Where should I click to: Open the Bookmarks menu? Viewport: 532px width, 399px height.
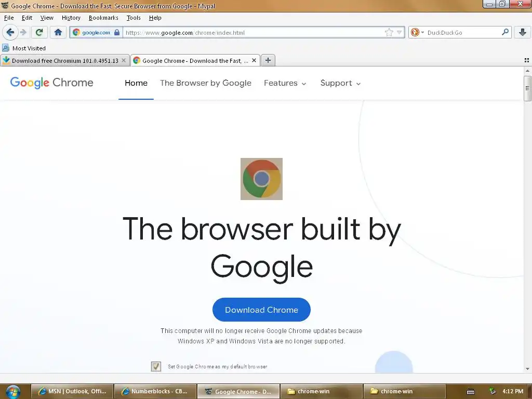[103, 18]
